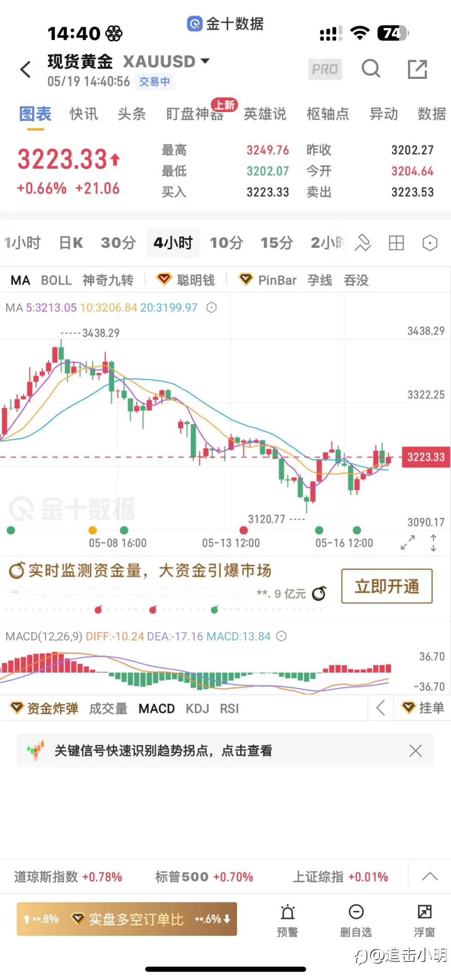Open XAUUSD symbol dropdown arrow
Image resolution: width=451 pixels, height=980 pixels.
point(205,61)
